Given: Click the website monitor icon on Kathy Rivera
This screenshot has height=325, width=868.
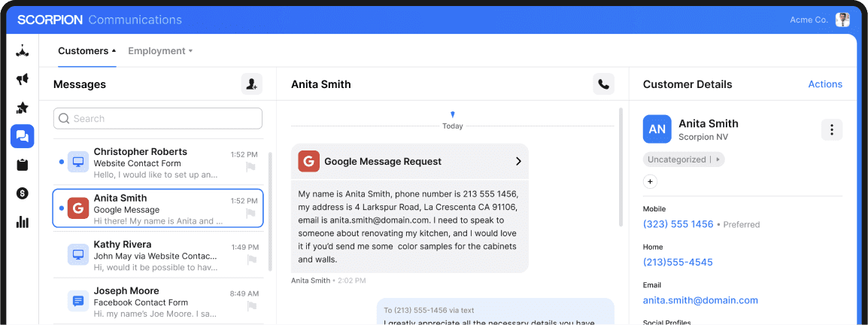Looking at the screenshot, I should [78, 254].
